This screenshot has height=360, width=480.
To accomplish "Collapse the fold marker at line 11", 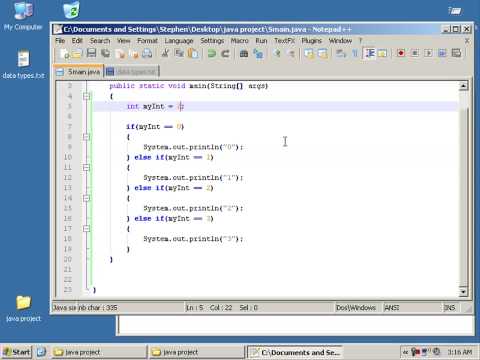I will (x=86, y=167).
